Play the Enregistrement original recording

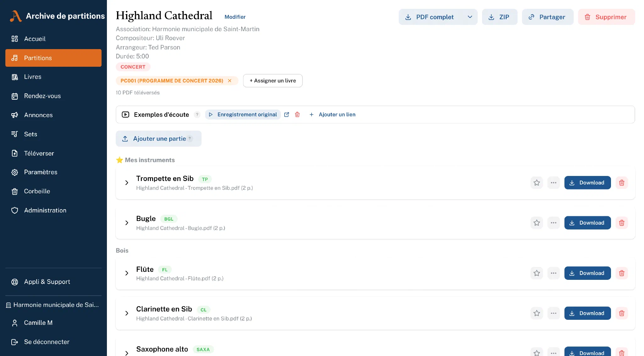pyautogui.click(x=243, y=115)
